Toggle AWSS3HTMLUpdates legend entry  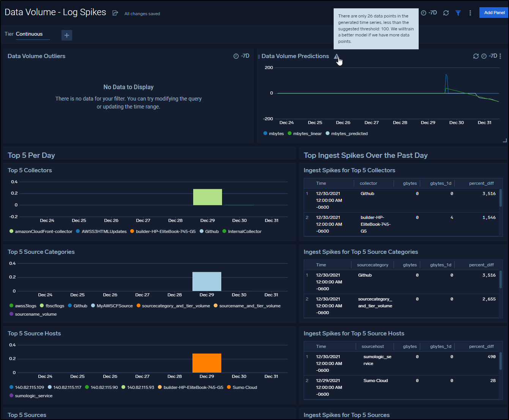click(x=101, y=231)
